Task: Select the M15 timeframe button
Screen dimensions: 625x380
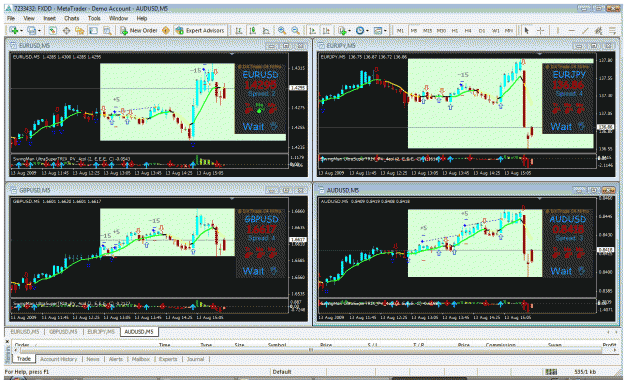Action: pos(427,31)
